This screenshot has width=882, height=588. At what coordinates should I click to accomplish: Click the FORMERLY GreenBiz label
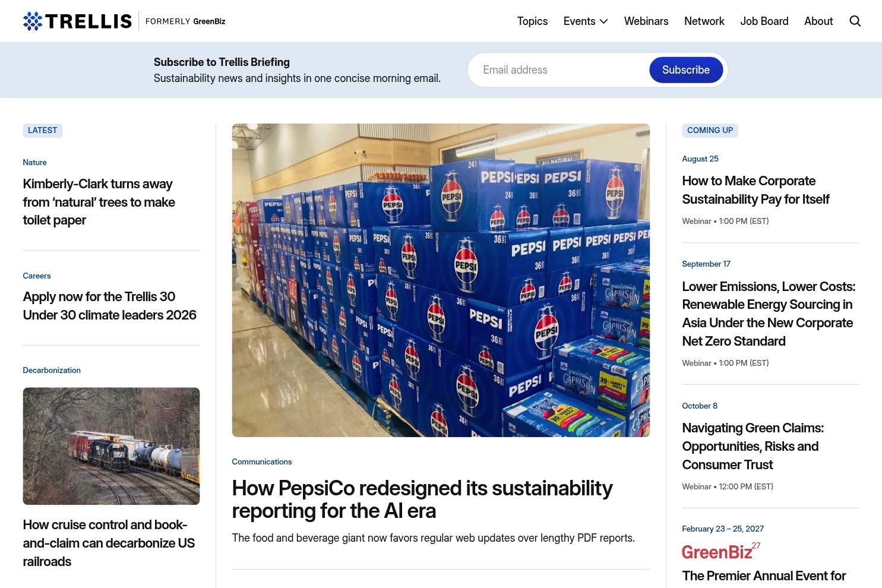[x=185, y=21]
